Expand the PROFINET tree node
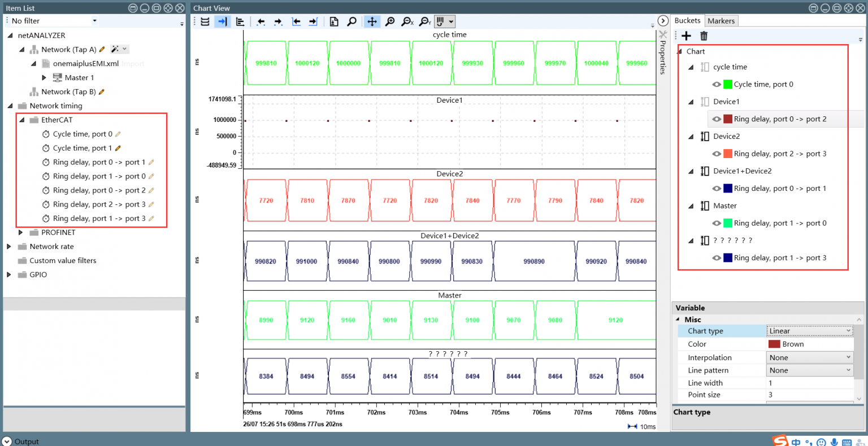 tap(21, 233)
